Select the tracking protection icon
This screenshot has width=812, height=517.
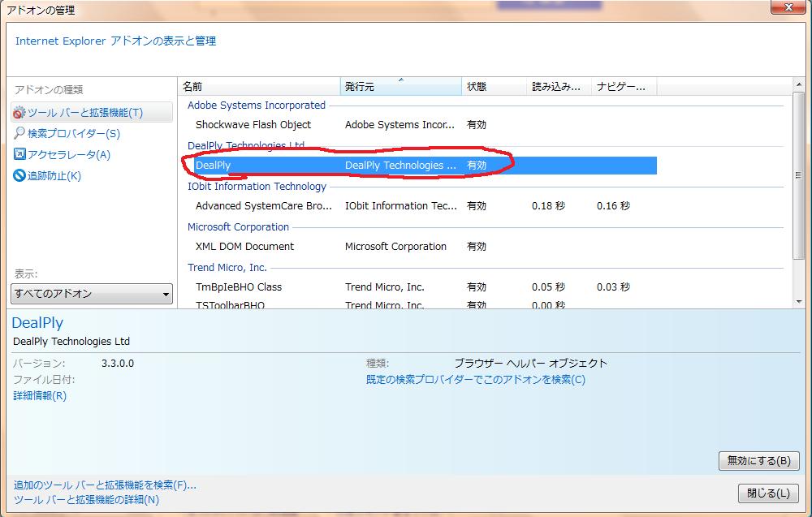point(19,175)
